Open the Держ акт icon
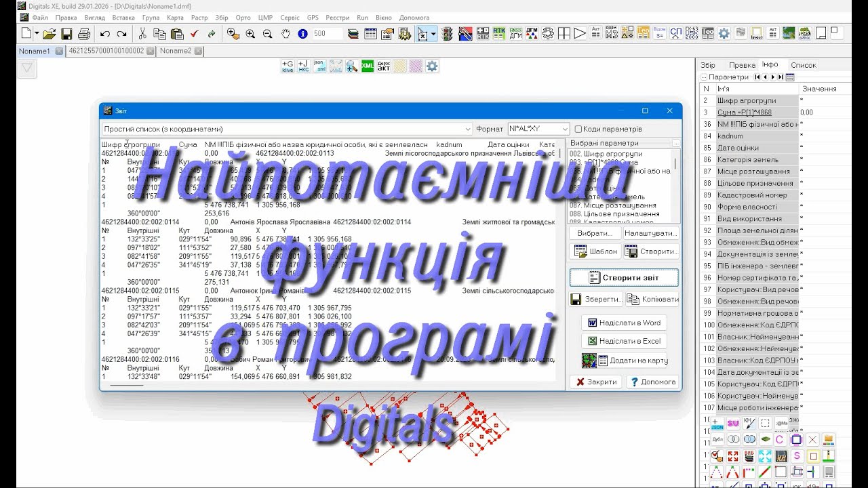868x488 pixels. [x=384, y=66]
